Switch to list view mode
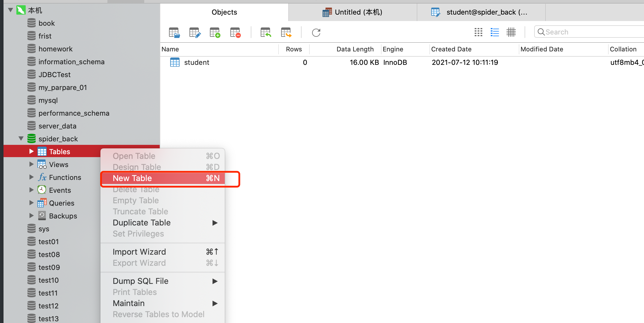 (495, 32)
